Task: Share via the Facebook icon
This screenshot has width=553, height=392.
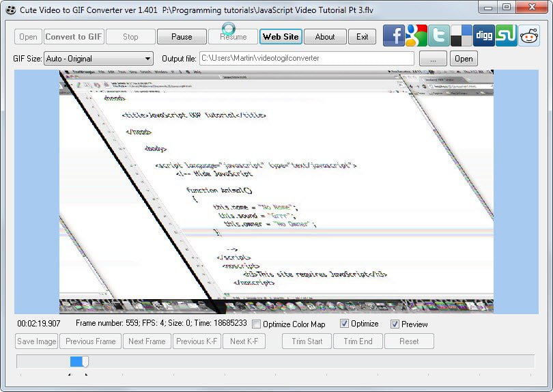Action: (x=394, y=36)
